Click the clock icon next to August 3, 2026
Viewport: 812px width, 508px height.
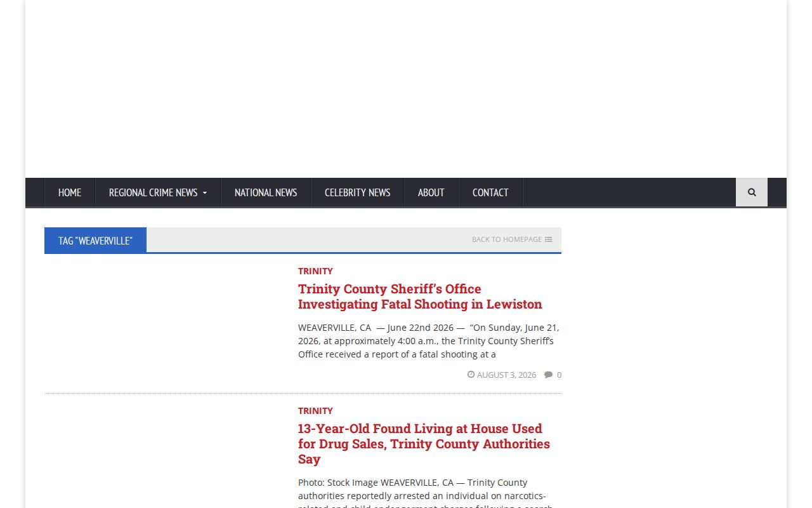click(471, 375)
